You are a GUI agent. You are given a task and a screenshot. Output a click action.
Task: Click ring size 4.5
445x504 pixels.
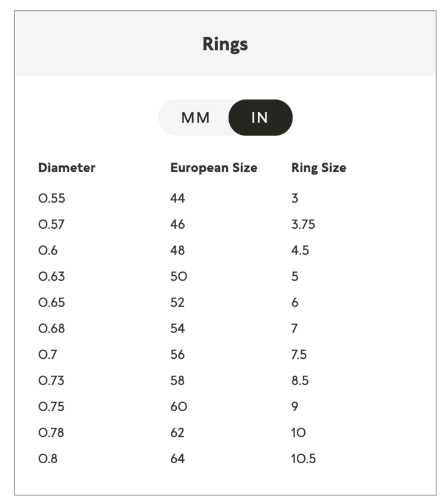[x=300, y=251]
